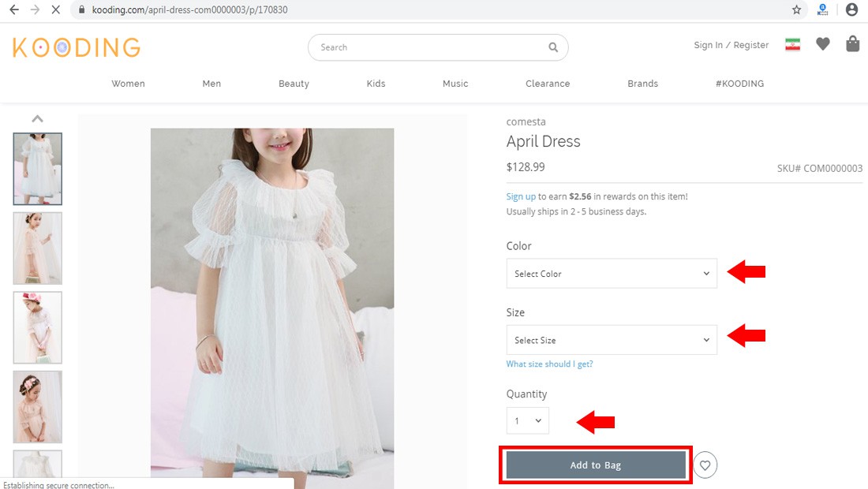Viewport: 868px width, 489px height.
Task: Open the Women menu
Action: click(128, 84)
